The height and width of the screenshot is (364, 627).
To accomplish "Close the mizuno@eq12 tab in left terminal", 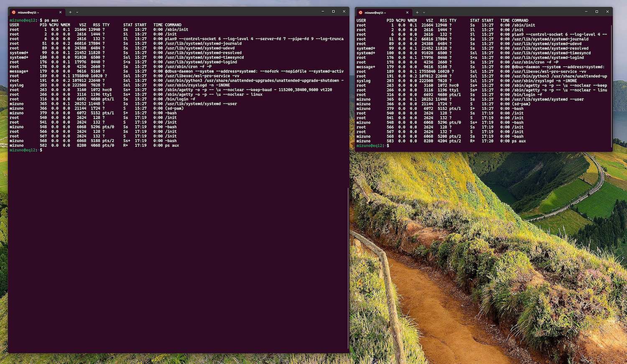I will 60,13.
